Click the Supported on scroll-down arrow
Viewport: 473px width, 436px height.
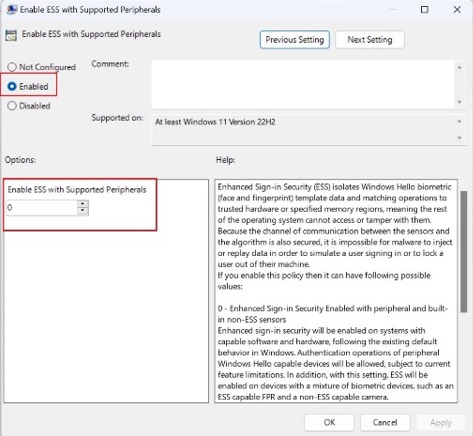[459, 138]
